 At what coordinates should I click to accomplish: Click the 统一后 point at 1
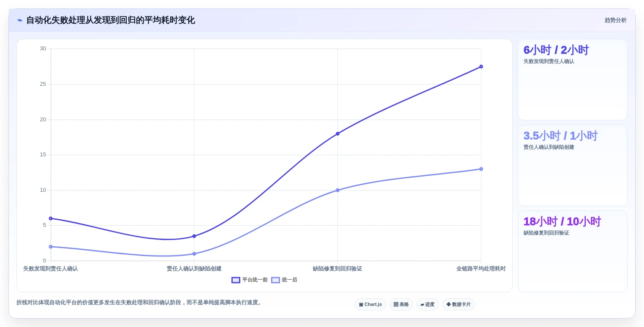pyautogui.click(x=194, y=254)
